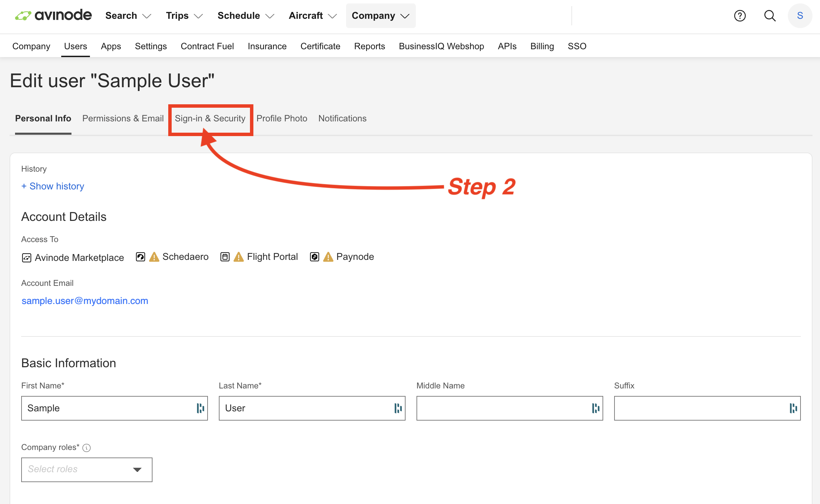Screen dimensions: 820x504
Task: Open the BusinessIQ Webshop tab
Action: click(441, 46)
